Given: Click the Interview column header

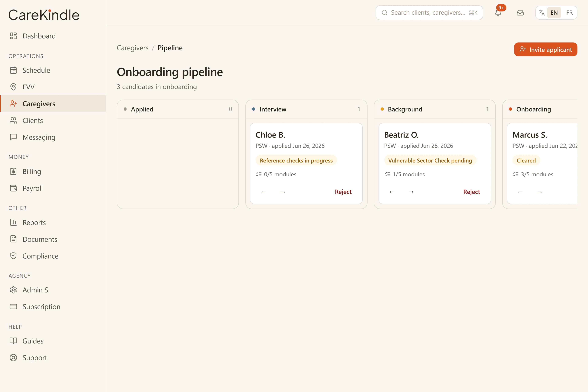Looking at the screenshot, I should click(306, 109).
